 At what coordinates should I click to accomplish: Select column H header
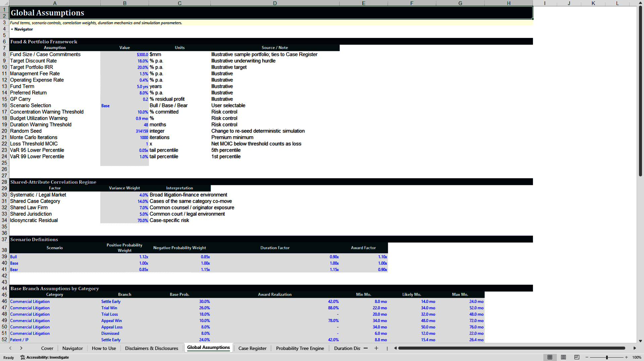click(508, 3)
